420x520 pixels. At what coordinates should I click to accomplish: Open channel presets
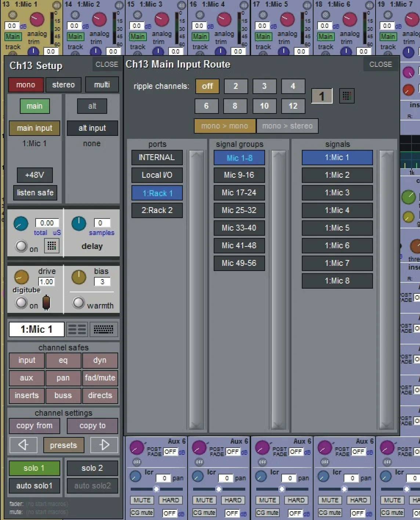point(64,445)
